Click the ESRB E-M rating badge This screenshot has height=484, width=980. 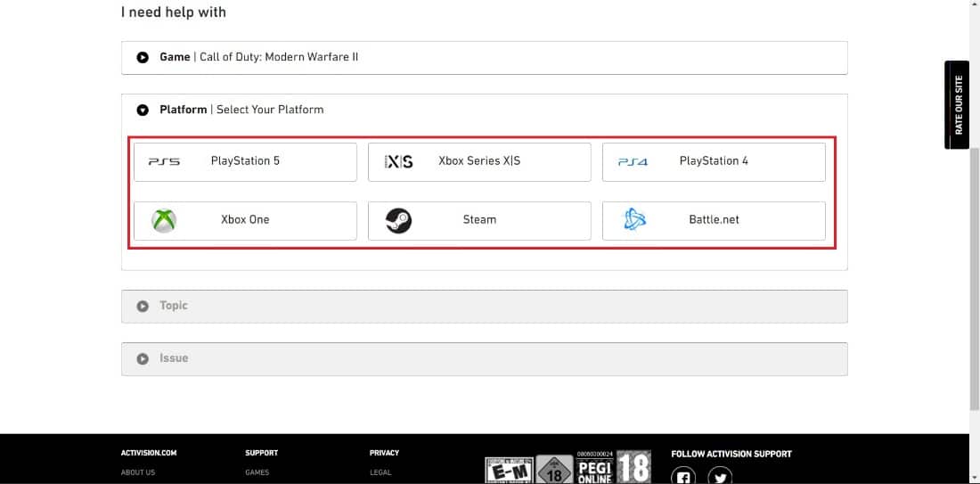coord(510,470)
